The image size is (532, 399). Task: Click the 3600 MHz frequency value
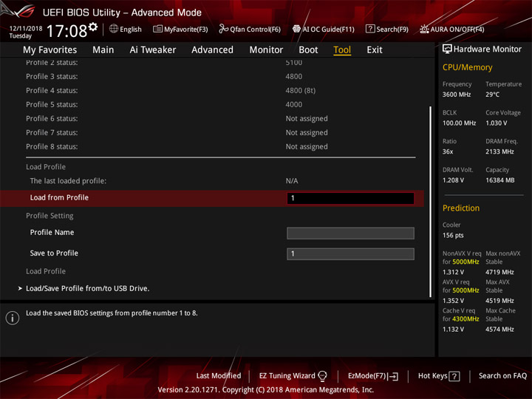coord(457,95)
